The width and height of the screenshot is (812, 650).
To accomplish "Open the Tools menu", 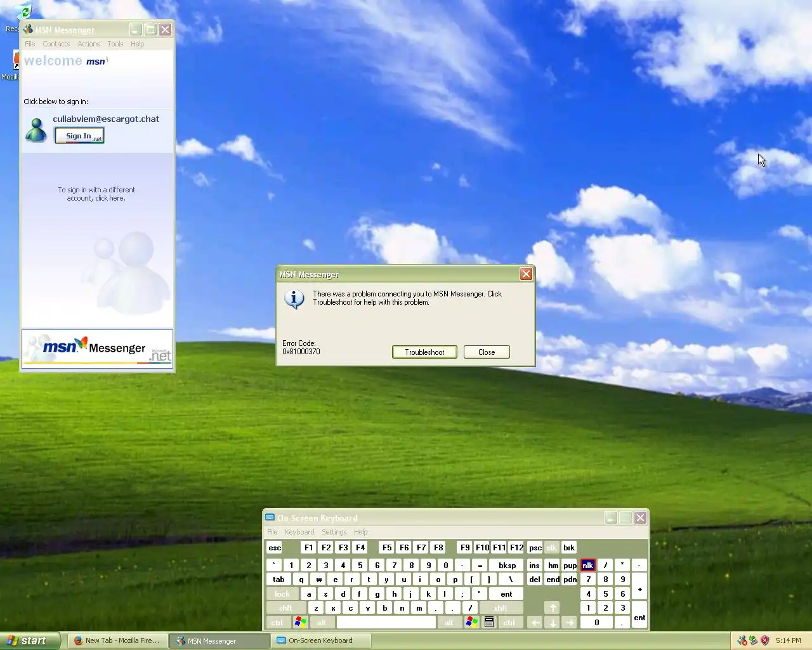I will click(x=115, y=44).
